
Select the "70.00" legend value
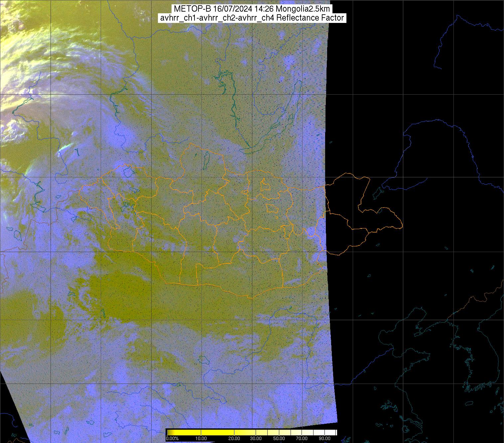click(x=302, y=439)
